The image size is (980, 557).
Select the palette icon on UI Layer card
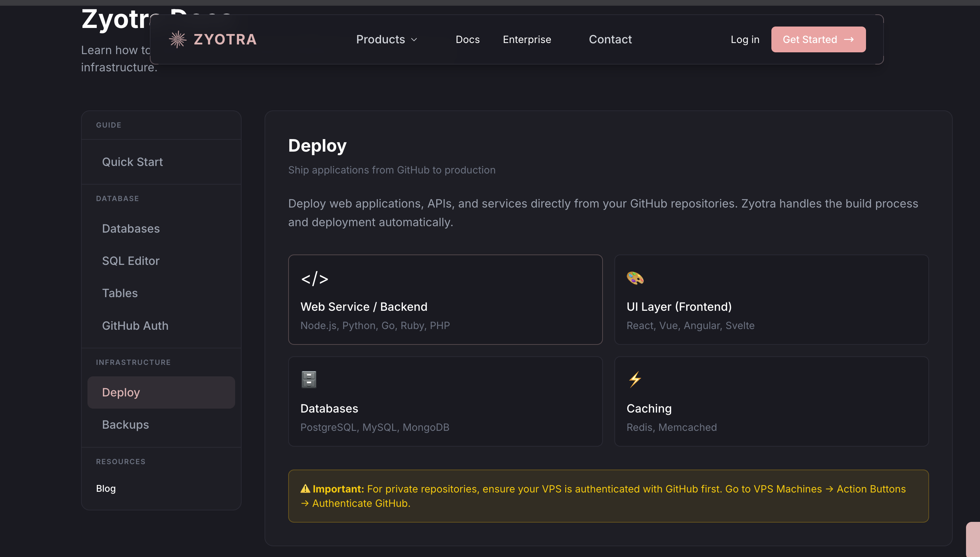coord(634,278)
